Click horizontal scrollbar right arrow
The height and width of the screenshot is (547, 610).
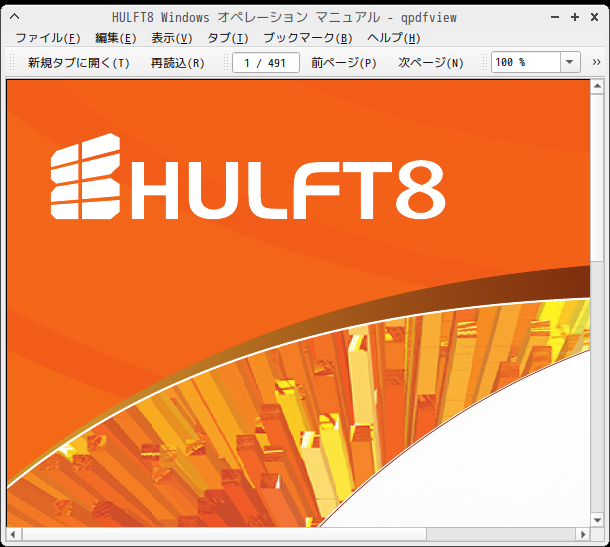[x=582, y=534]
